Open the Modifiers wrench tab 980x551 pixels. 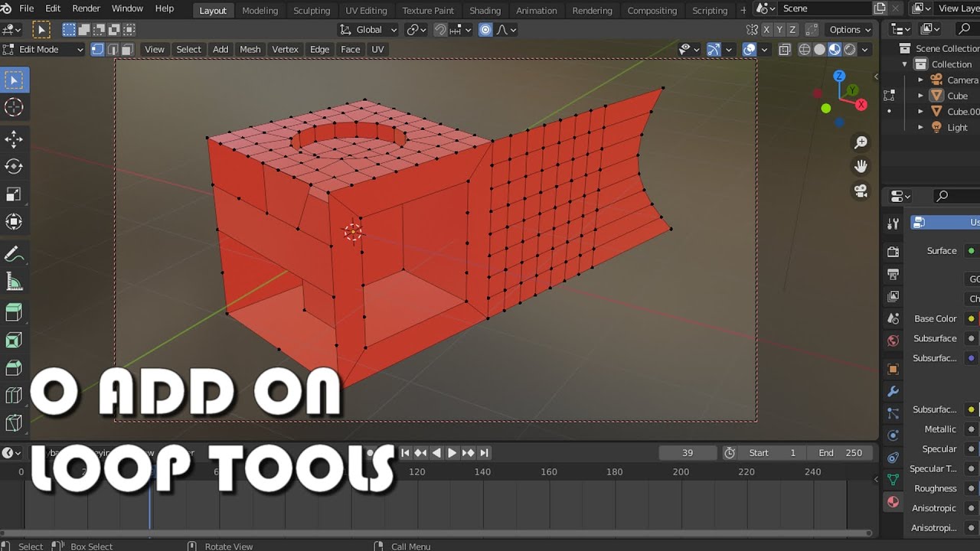tap(893, 392)
